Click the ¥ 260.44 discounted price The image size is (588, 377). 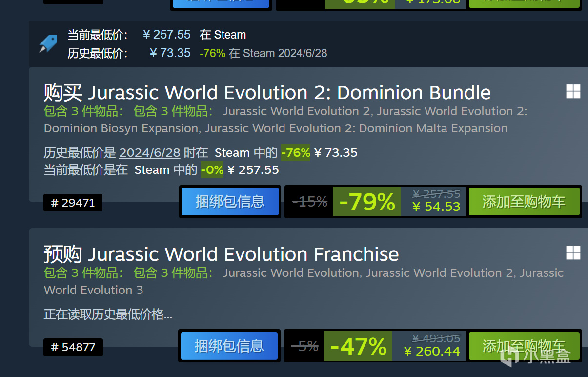click(x=432, y=351)
